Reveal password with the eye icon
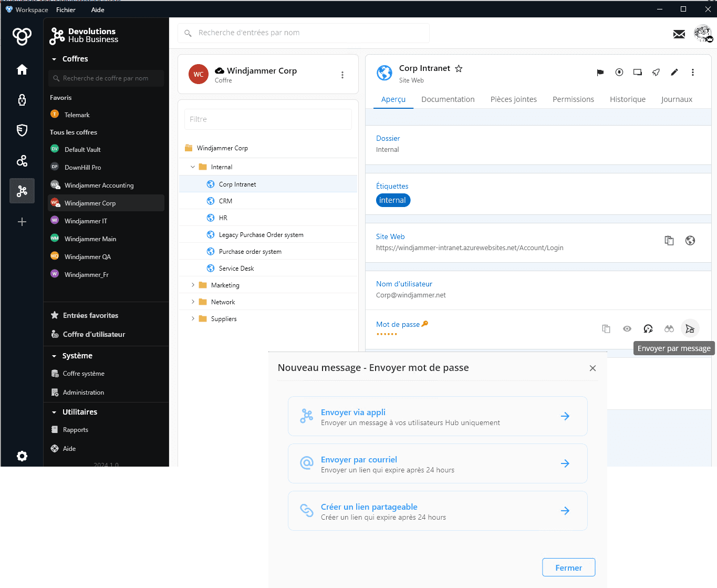The image size is (717, 588). pyautogui.click(x=627, y=329)
